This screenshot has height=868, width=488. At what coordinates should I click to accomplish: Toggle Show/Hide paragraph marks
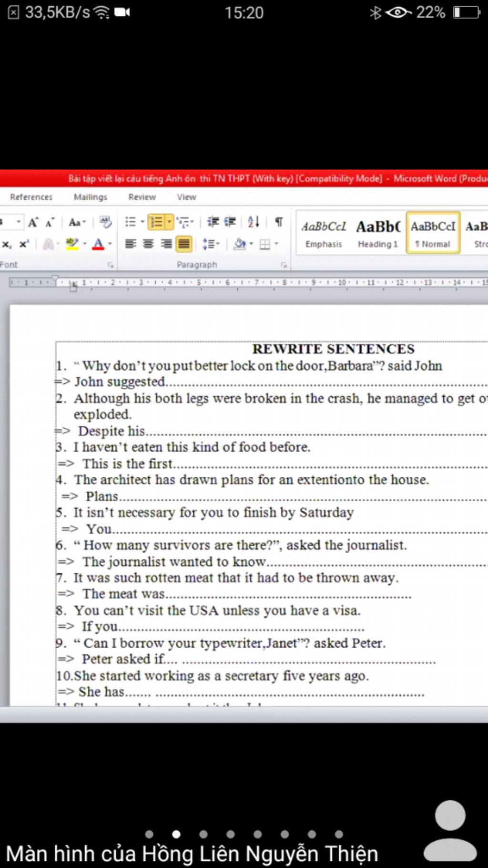tap(279, 222)
